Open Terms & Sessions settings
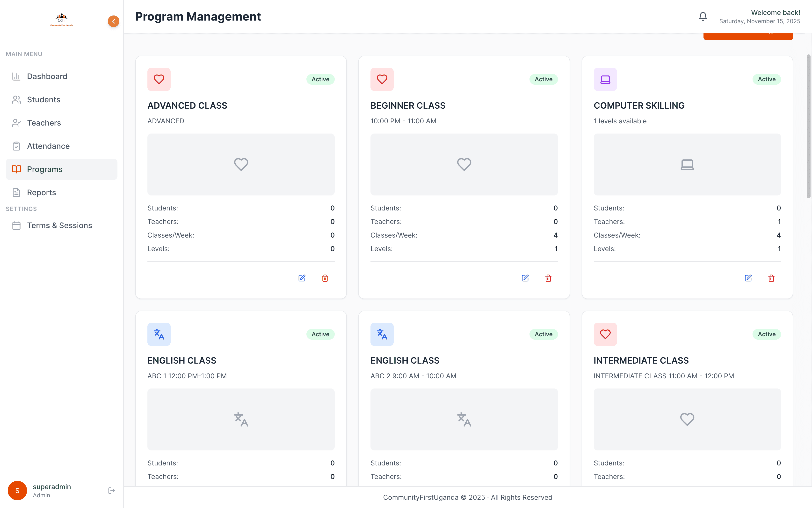The height and width of the screenshot is (508, 812). pos(62,225)
